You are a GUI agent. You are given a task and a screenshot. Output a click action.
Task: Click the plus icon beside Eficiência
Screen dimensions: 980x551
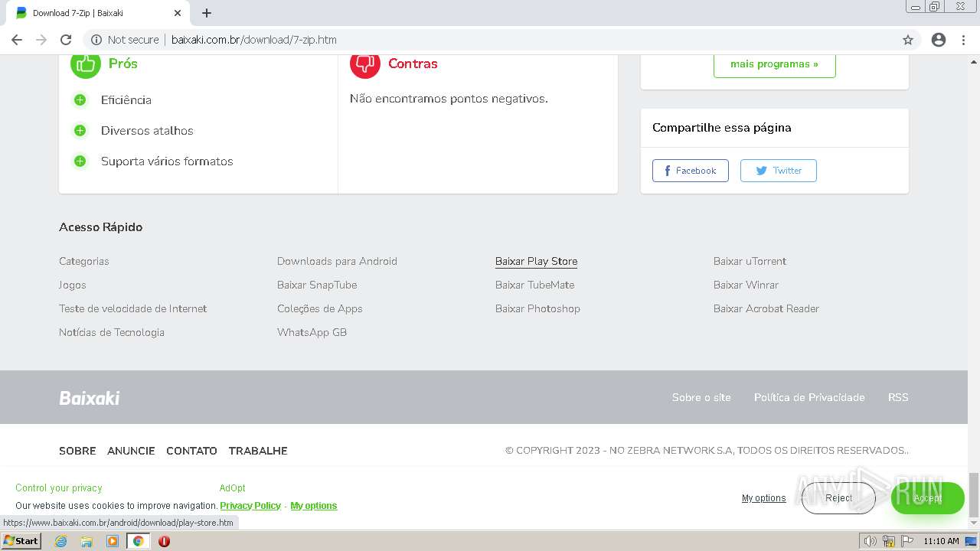[x=80, y=100]
